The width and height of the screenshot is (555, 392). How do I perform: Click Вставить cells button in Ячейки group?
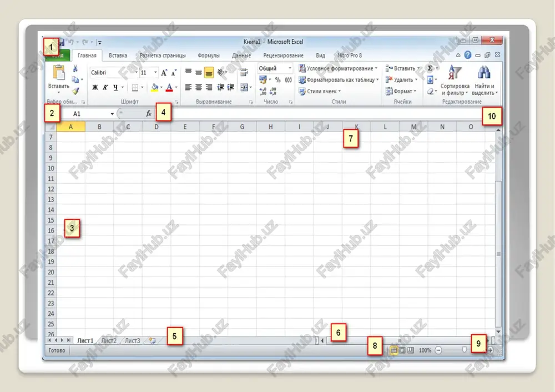tap(402, 68)
